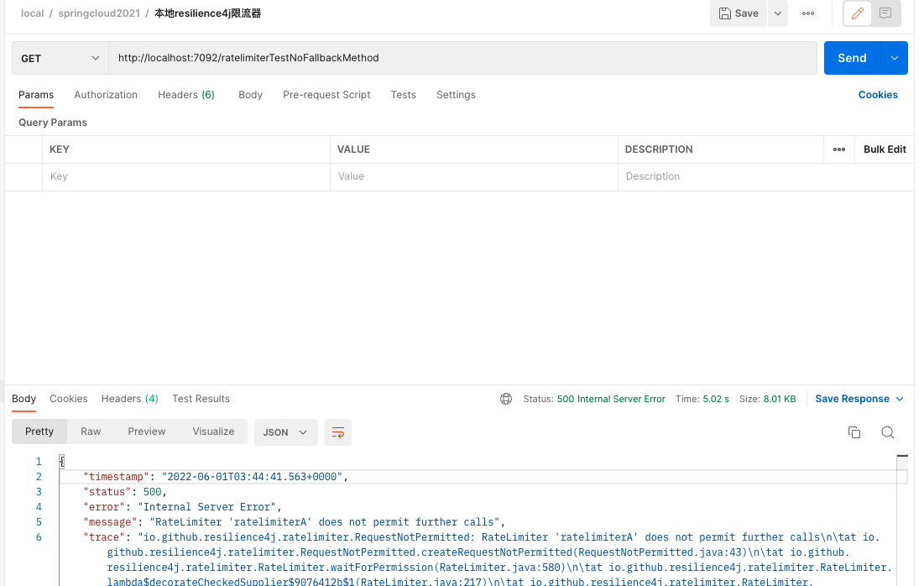This screenshot has height=586, width=924.
Task: Open the GET method dropdown
Action: pos(59,58)
